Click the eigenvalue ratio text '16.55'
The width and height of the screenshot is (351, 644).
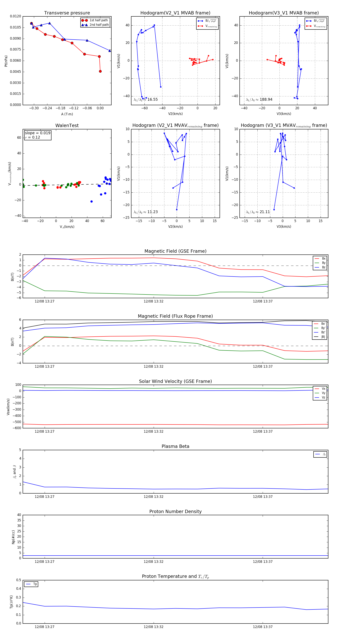point(152,100)
